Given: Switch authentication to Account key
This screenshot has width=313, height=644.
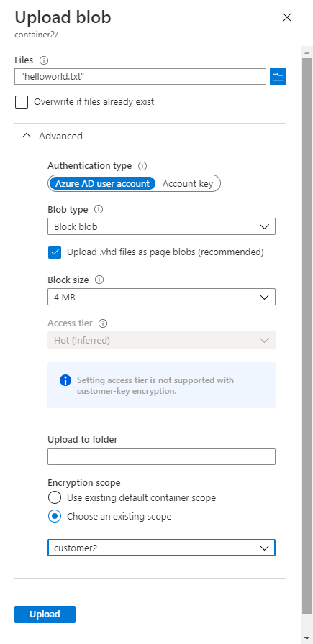Looking at the screenshot, I should pos(188,183).
